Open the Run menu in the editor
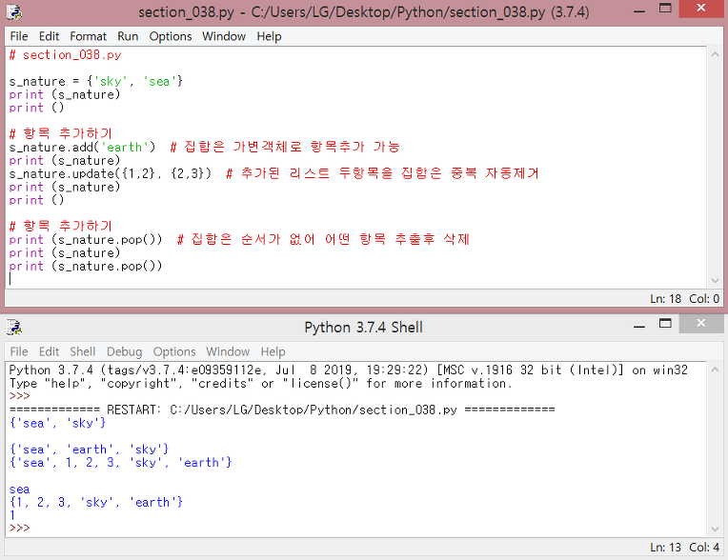728x560 pixels. click(128, 36)
